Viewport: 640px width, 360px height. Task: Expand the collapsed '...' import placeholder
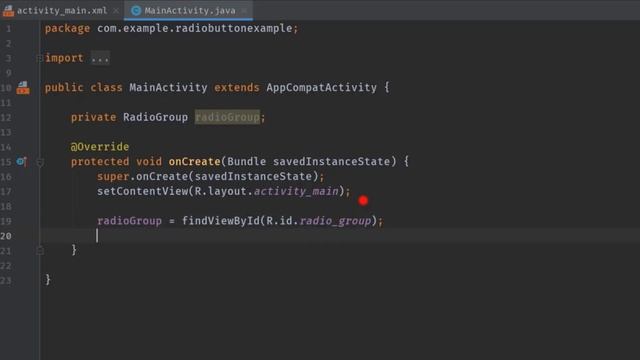coord(100,58)
